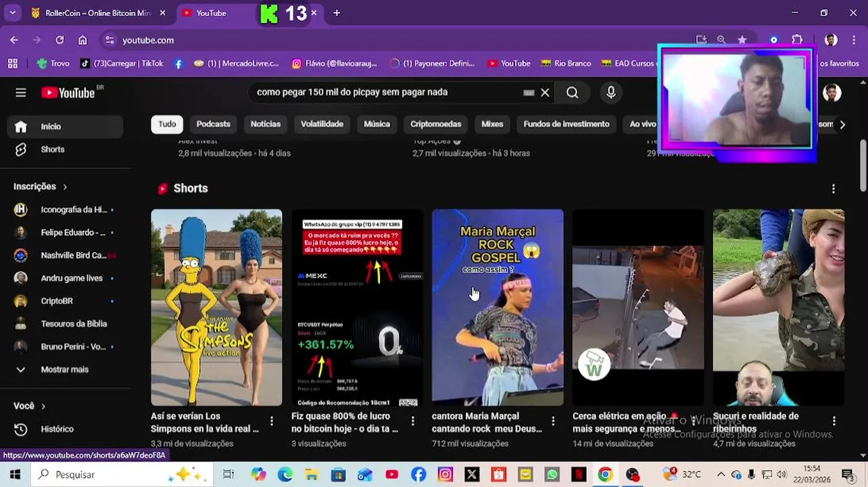Open Iconografia da Hi... subscription channel
The image size is (868, 487).
click(x=66, y=210)
